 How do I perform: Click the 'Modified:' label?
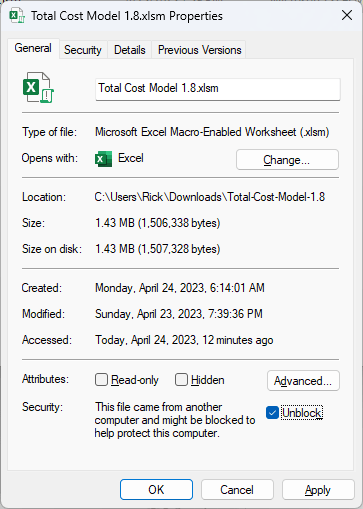click(x=43, y=314)
